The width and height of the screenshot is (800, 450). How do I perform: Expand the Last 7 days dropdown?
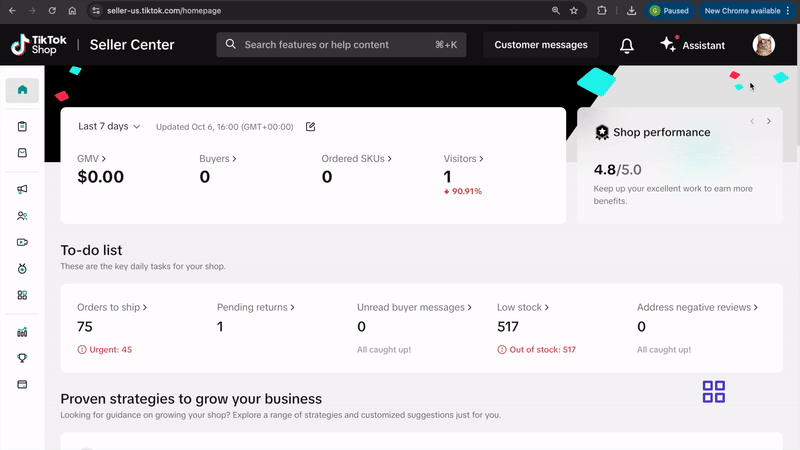tap(109, 127)
